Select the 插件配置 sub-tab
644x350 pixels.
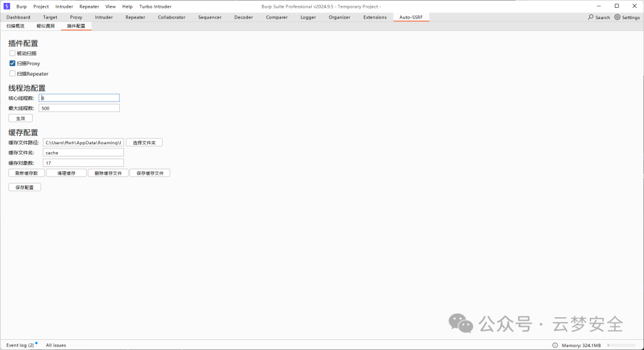[76, 26]
